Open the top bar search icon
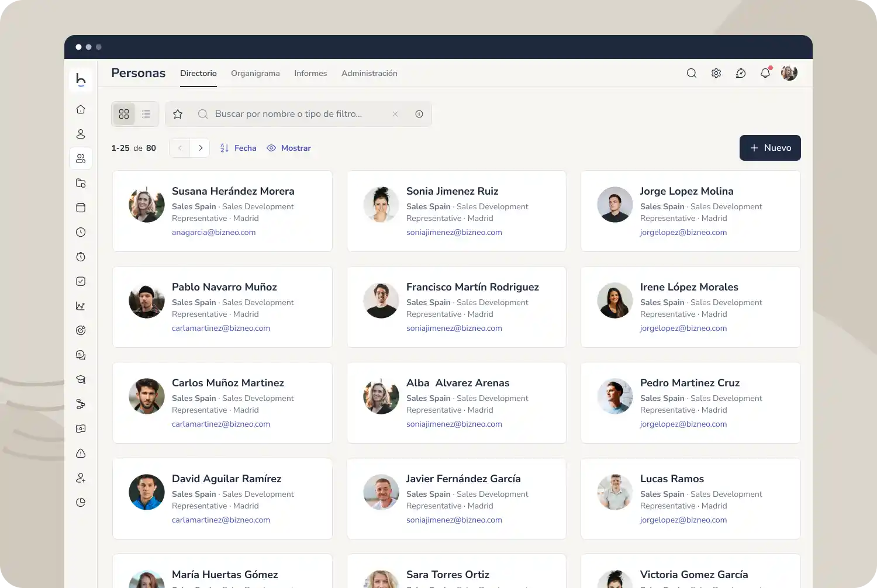Viewport: 877px width, 588px height. (x=691, y=73)
